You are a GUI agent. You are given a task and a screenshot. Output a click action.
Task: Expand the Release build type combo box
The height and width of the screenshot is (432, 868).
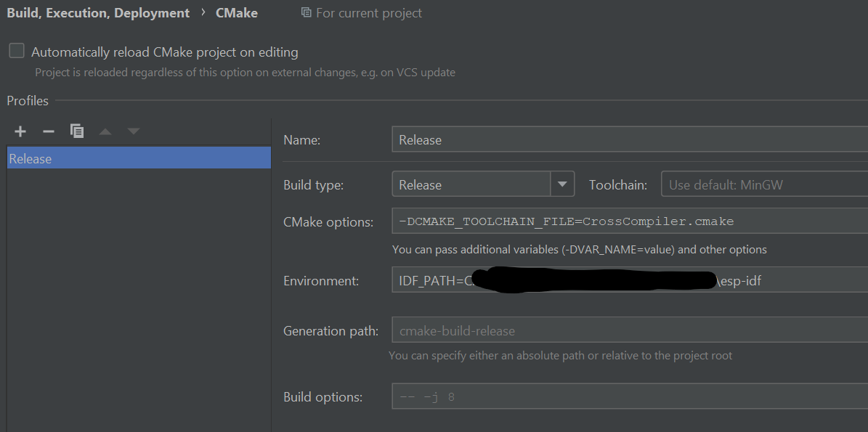coord(562,184)
